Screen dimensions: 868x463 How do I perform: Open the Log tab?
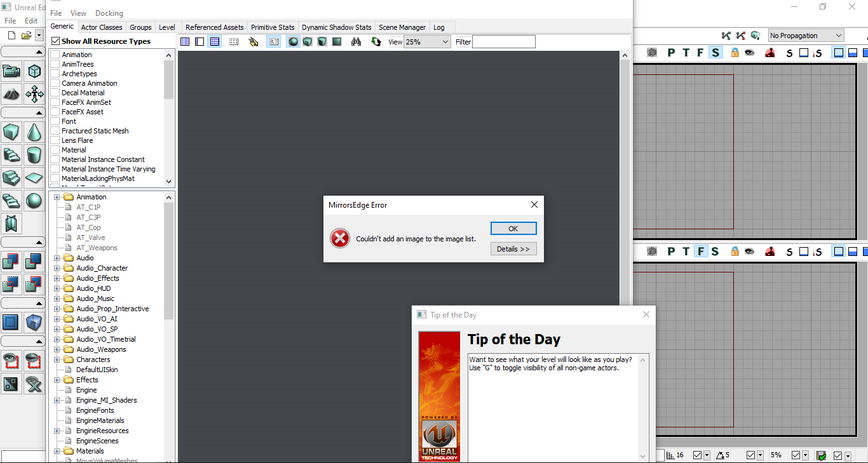pyautogui.click(x=439, y=27)
